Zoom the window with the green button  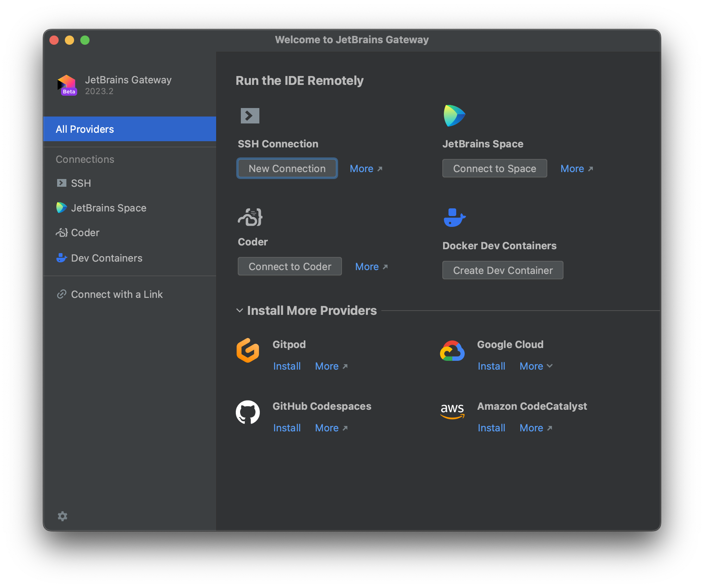click(85, 40)
